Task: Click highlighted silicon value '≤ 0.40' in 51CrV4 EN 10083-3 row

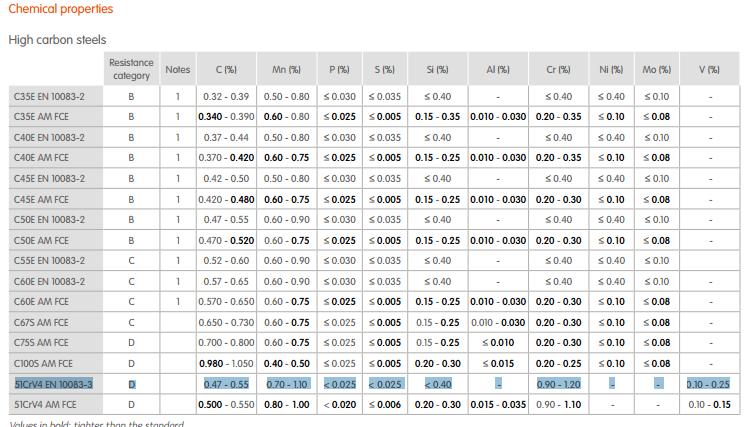Action: [438, 384]
